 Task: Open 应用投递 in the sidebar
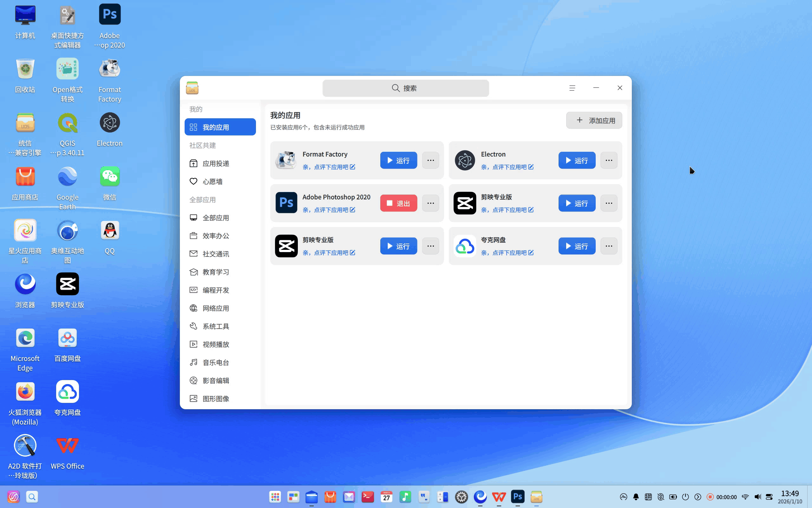click(220, 163)
